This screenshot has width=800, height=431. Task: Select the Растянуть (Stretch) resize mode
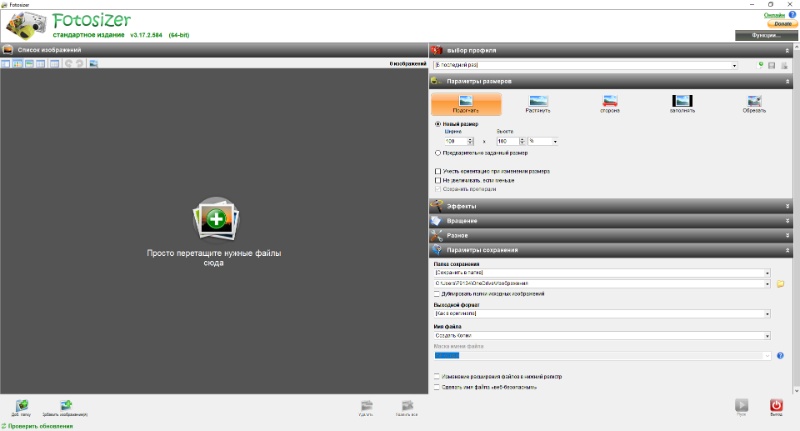[538, 104]
